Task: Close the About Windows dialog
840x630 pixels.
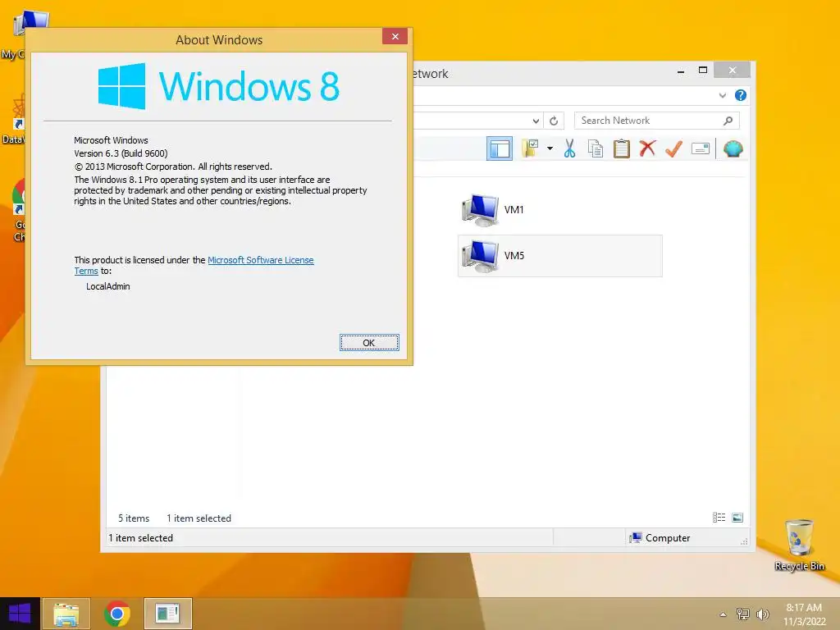Action: [395, 36]
